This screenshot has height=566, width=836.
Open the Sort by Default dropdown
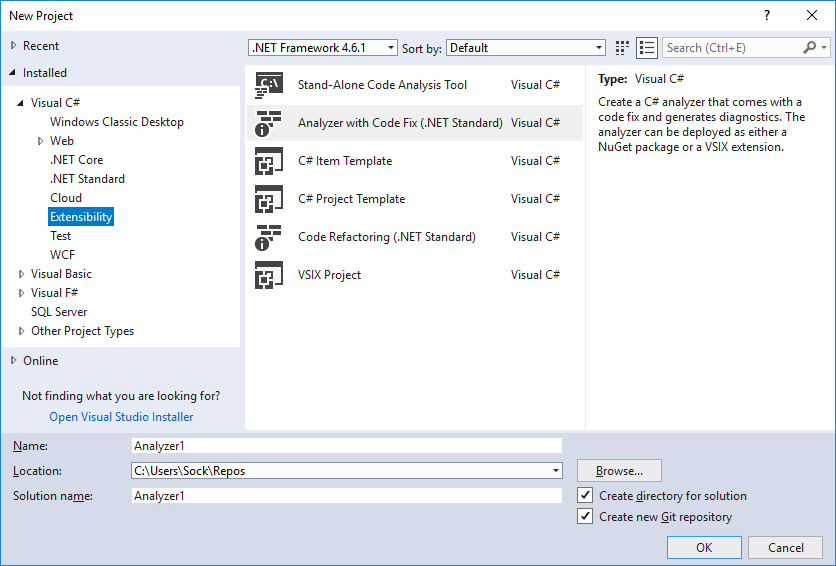click(x=526, y=48)
